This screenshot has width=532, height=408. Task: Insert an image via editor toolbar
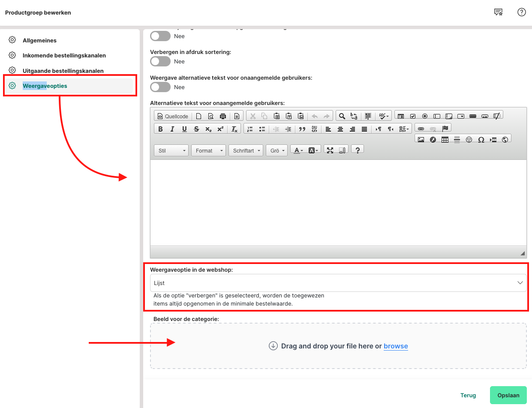pos(421,140)
